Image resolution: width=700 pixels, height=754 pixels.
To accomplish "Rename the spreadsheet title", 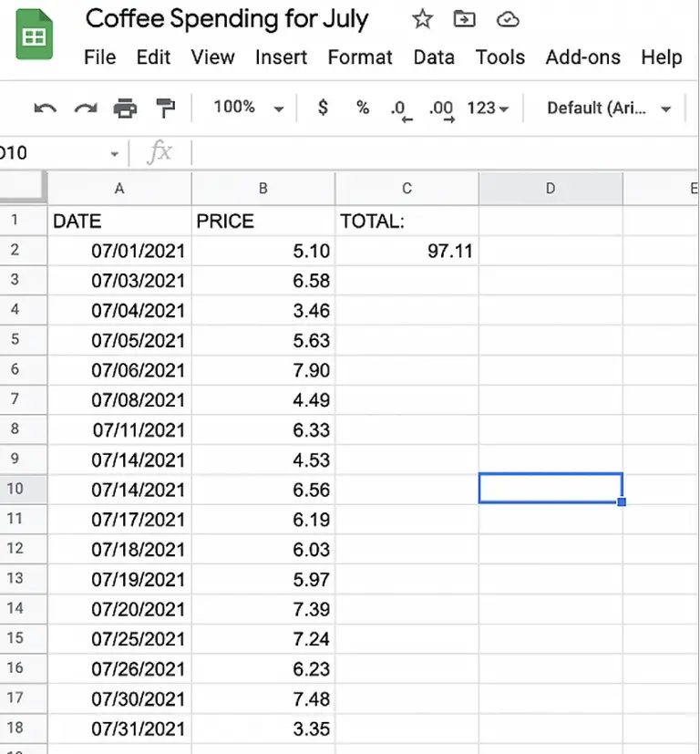I will tap(226, 18).
